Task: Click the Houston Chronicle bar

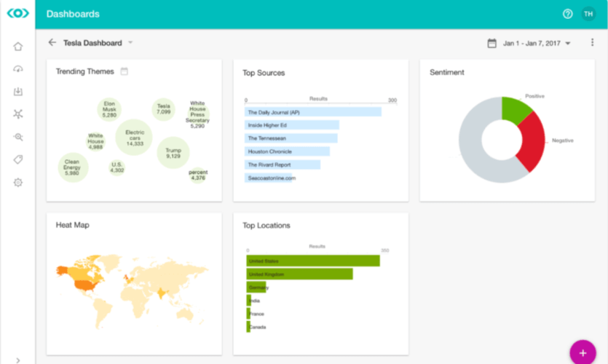Action: point(287,151)
